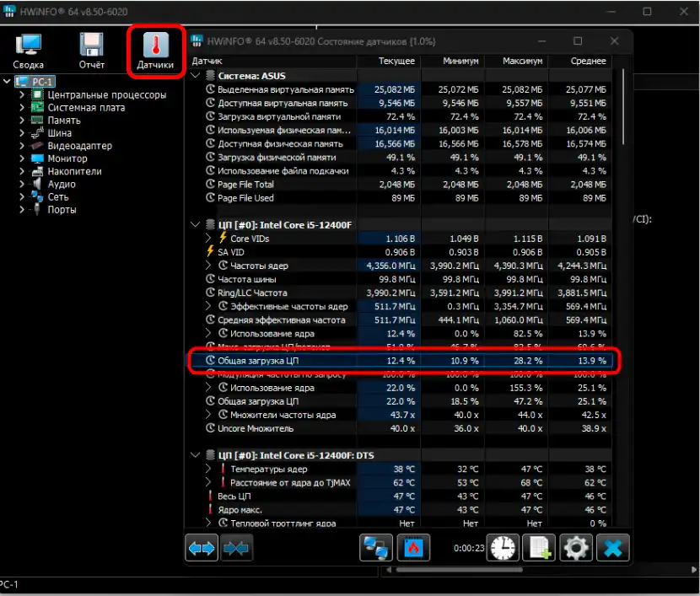
Task: Click the Сеть network icon
Action: coord(37,196)
